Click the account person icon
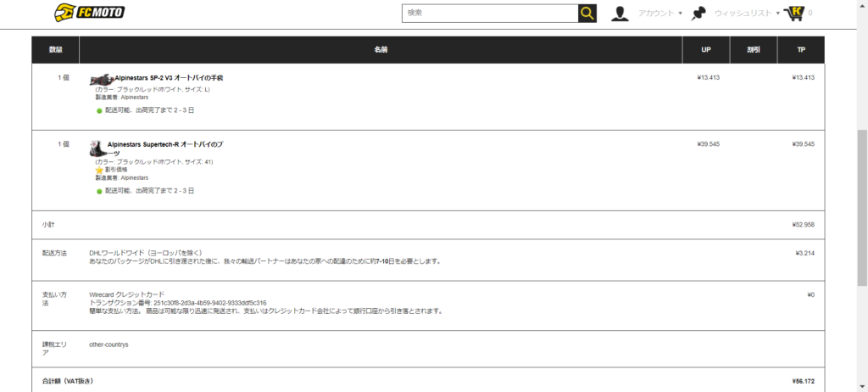Screen dimensions: 868x392 (x=620, y=14)
